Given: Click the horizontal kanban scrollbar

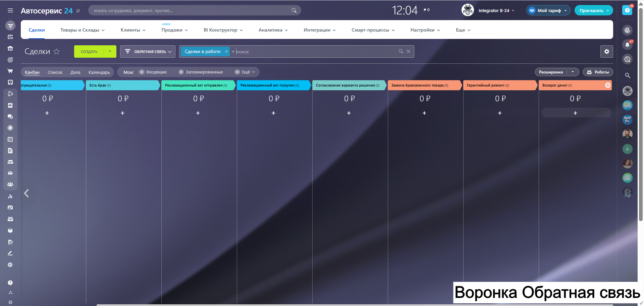Looking at the screenshot, I should click(355, 305).
